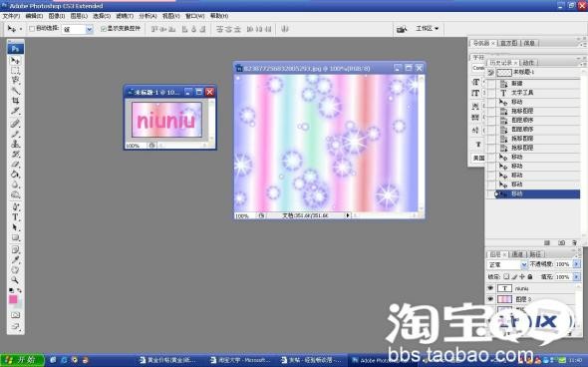588x367 pixels.
Task: Hide the niuniu text layer eye icon
Action: [x=490, y=288]
